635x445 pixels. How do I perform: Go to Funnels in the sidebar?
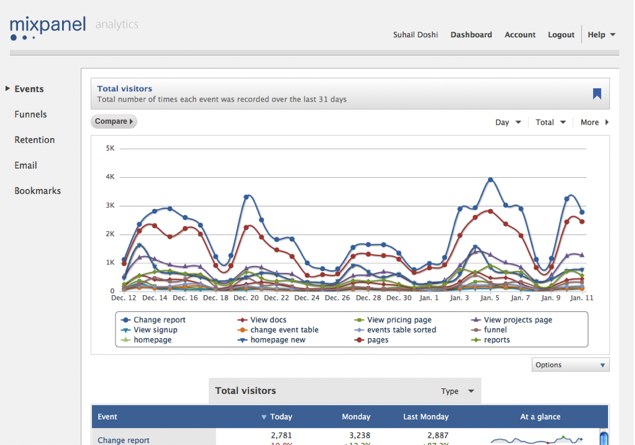click(x=30, y=115)
